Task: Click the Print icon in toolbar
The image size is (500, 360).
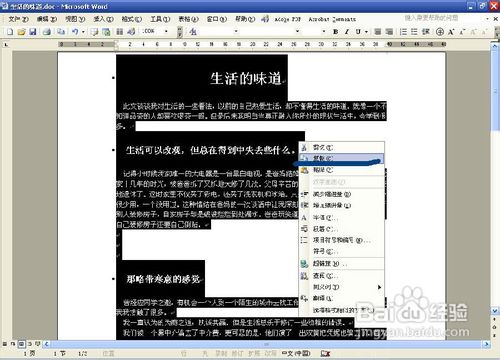Action: pyautogui.click(x=47, y=32)
